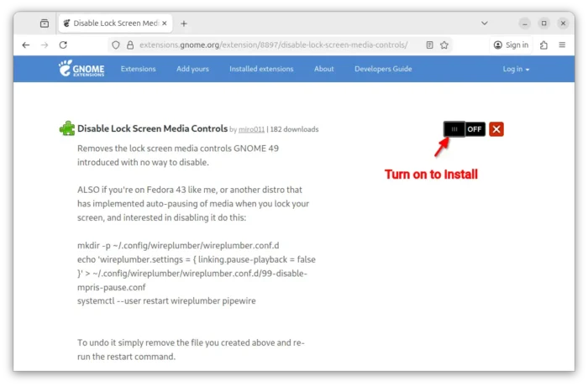Bookmark this page with the star icon
The image size is (588, 386).
[x=444, y=44]
